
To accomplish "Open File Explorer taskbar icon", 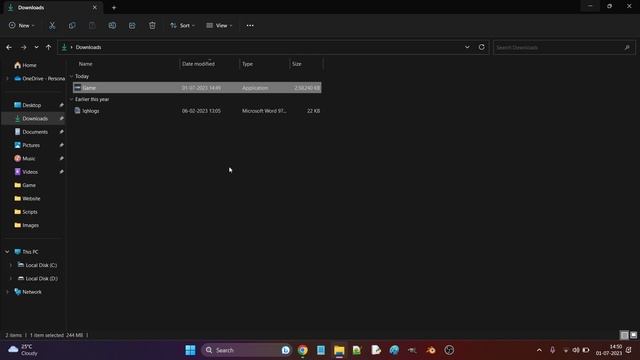I will pos(339,350).
